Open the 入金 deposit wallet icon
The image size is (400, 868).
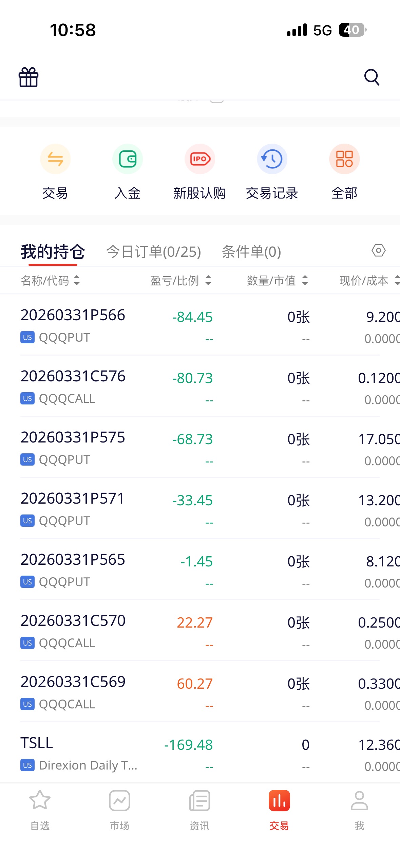pyautogui.click(x=127, y=159)
